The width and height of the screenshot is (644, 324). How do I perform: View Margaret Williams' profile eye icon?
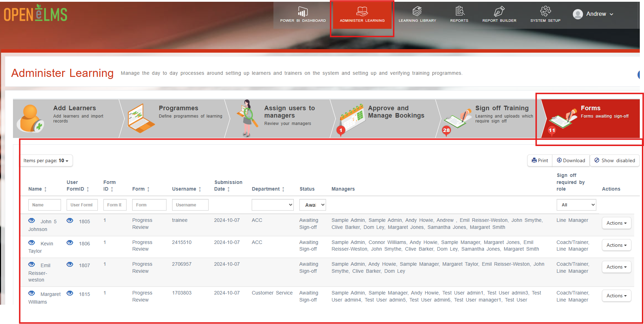tap(32, 293)
